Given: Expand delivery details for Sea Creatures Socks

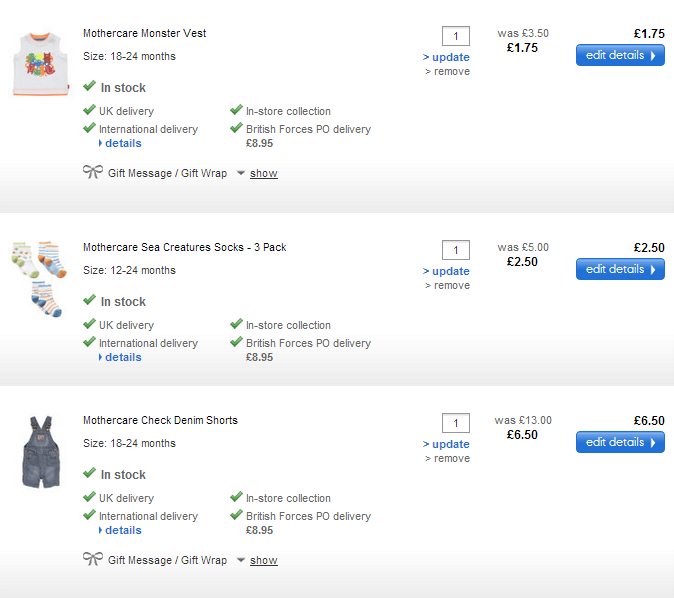Looking at the screenshot, I should click(x=122, y=357).
